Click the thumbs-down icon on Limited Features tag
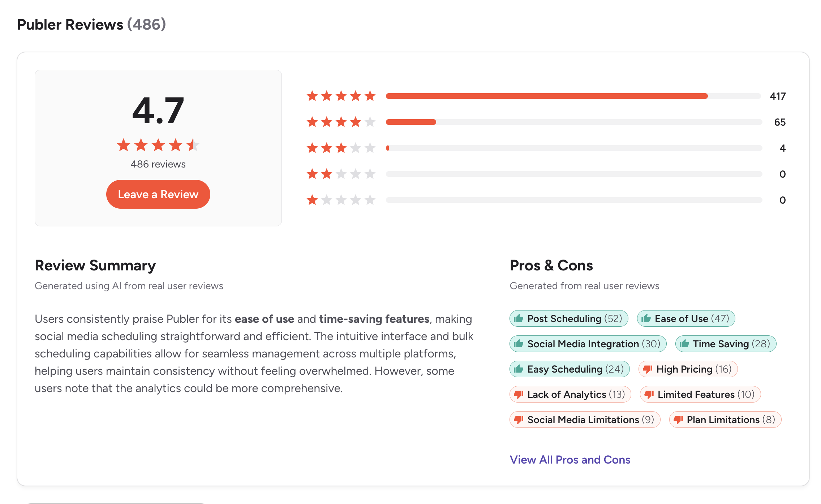The width and height of the screenshot is (821, 504). (x=649, y=394)
